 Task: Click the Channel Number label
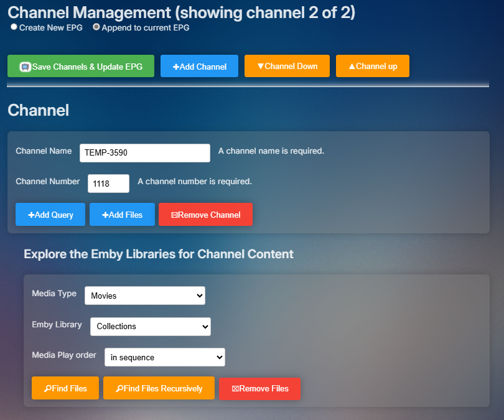tap(47, 182)
